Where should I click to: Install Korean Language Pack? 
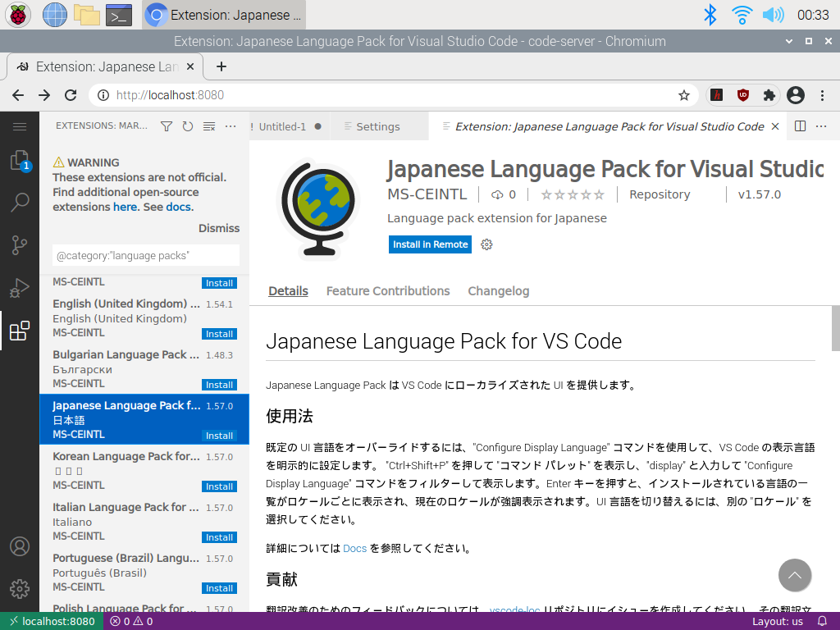(220, 486)
